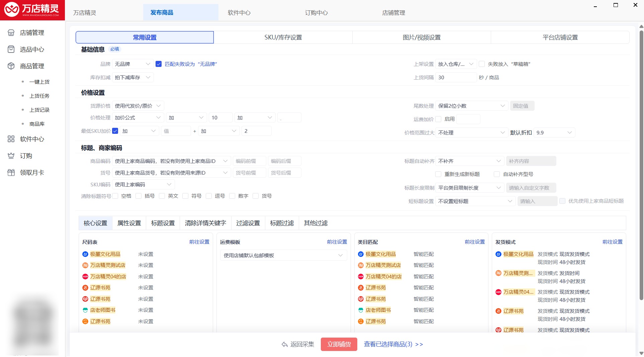The image size is (644, 357).
Task: Click 前往设置 in 类目匹配 card
Action: [x=475, y=242]
